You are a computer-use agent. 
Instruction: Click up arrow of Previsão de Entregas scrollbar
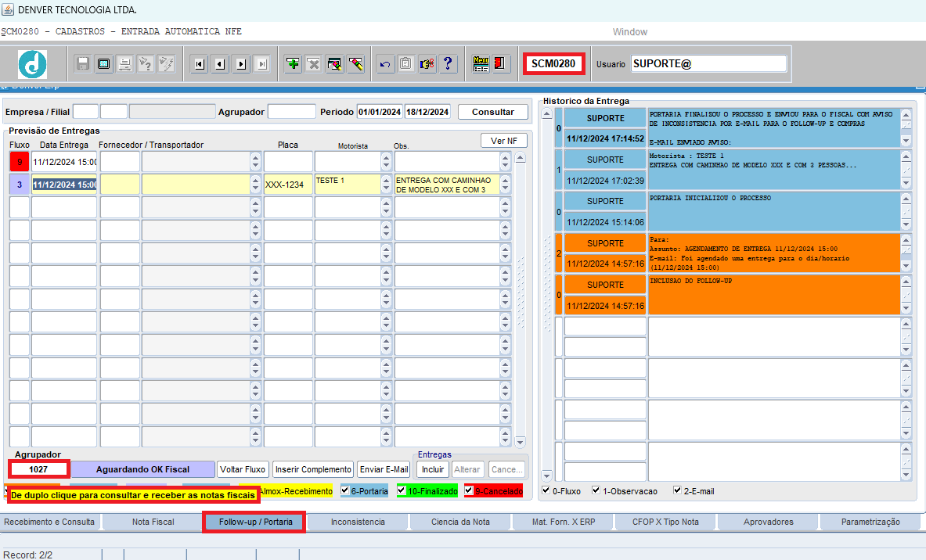coord(521,157)
